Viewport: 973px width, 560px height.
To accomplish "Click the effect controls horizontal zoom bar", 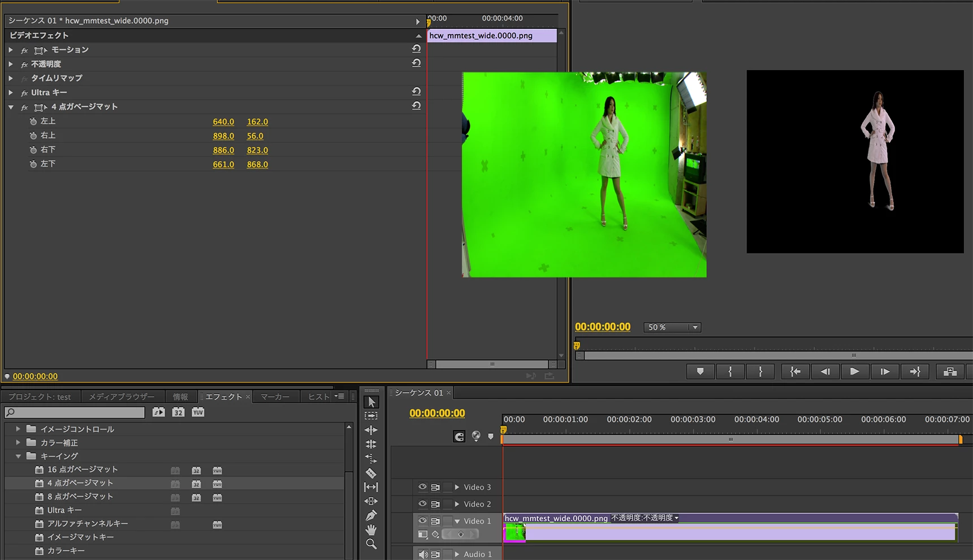I will click(492, 364).
